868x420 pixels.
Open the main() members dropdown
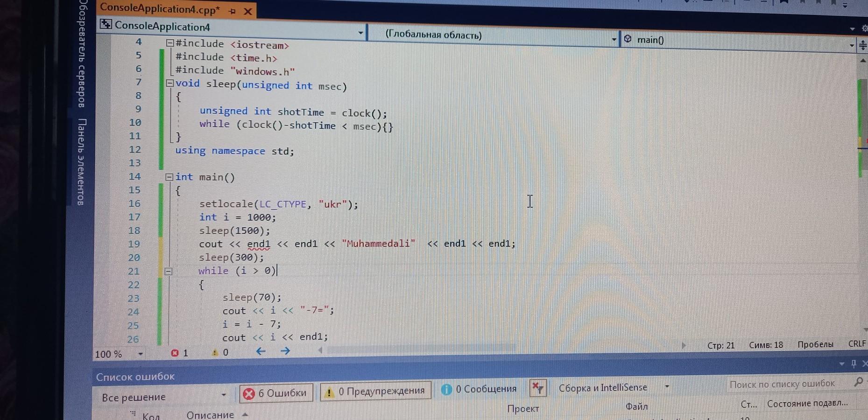[852, 45]
